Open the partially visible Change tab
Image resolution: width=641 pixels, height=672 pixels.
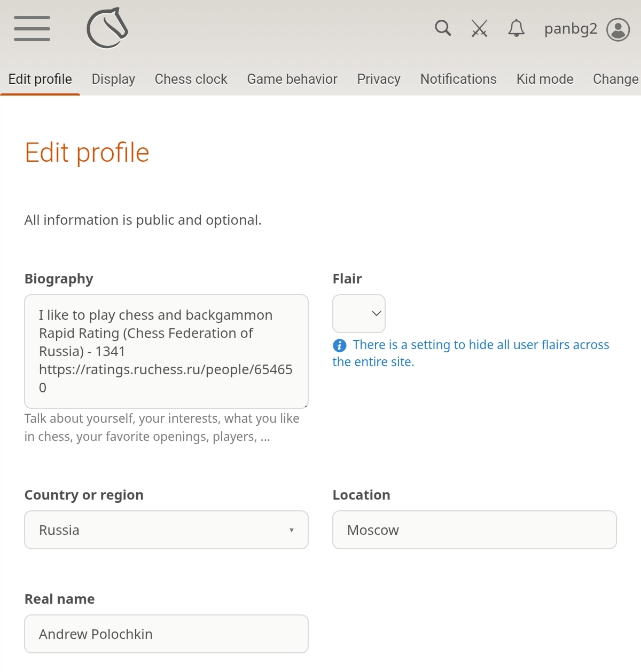point(615,79)
